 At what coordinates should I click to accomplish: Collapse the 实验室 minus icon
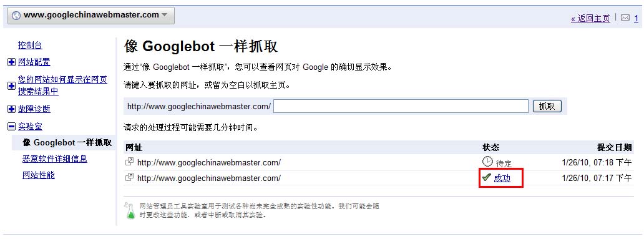coord(11,127)
